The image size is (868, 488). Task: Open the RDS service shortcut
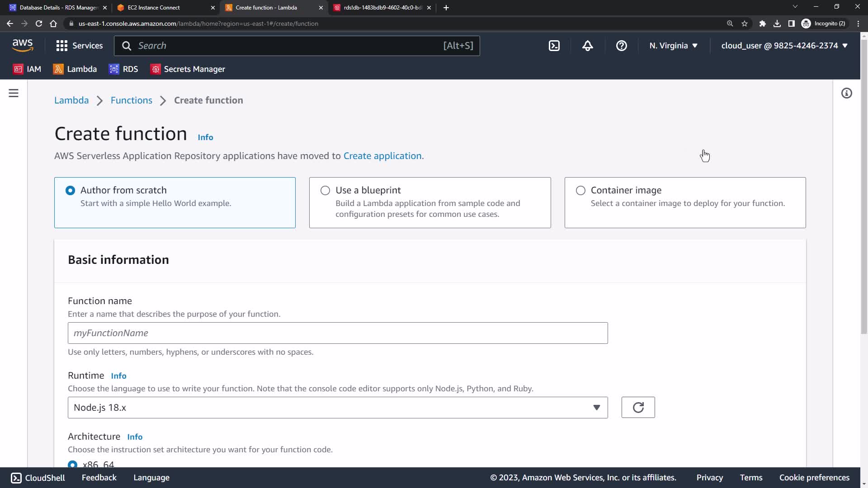123,69
